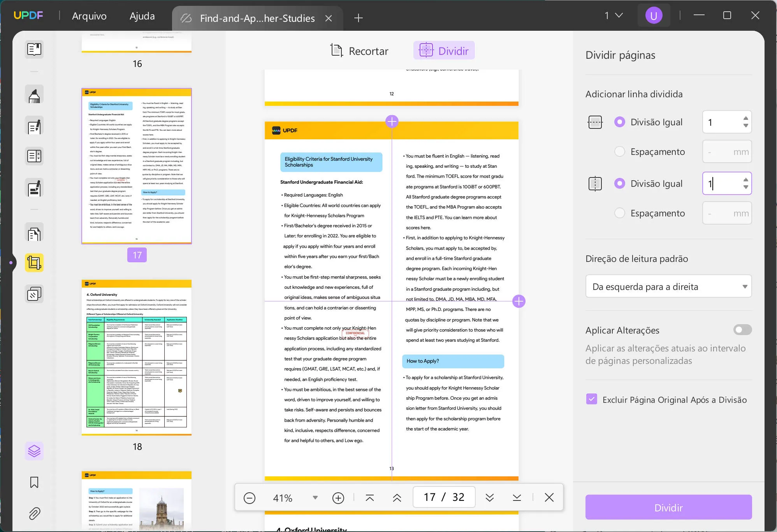This screenshot has height=532, width=777.
Task: Open Direção de leitura padrão dropdown
Action: point(668,286)
